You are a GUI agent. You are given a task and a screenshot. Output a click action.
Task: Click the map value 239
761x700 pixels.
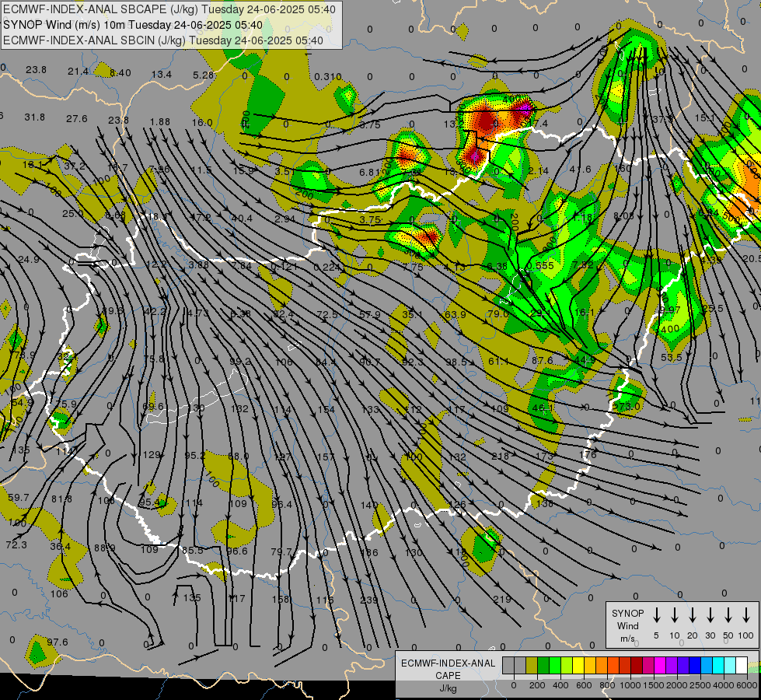(x=369, y=600)
